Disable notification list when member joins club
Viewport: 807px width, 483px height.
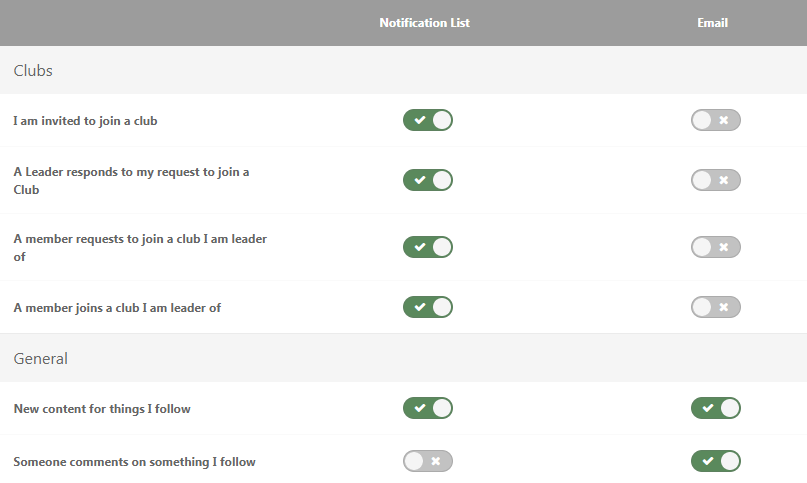coord(427,307)
